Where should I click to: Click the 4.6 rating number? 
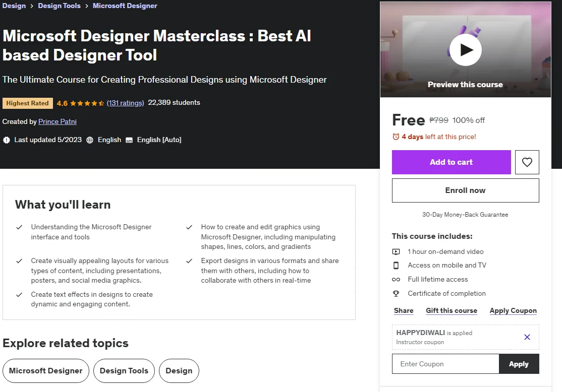point(62,103)
